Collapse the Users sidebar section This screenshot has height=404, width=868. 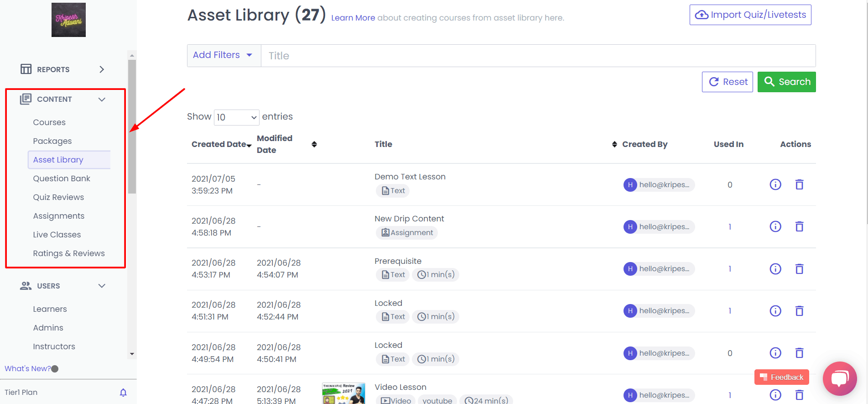(x=102, y=286)
